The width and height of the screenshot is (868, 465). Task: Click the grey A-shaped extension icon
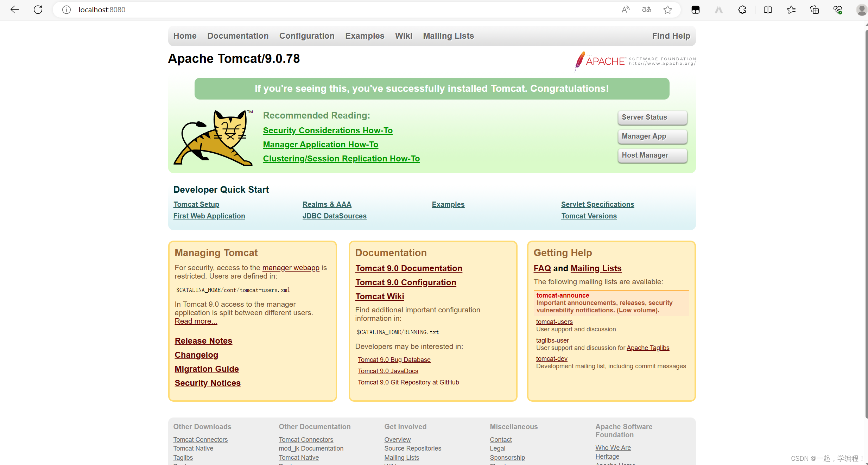tap(719, 9)
